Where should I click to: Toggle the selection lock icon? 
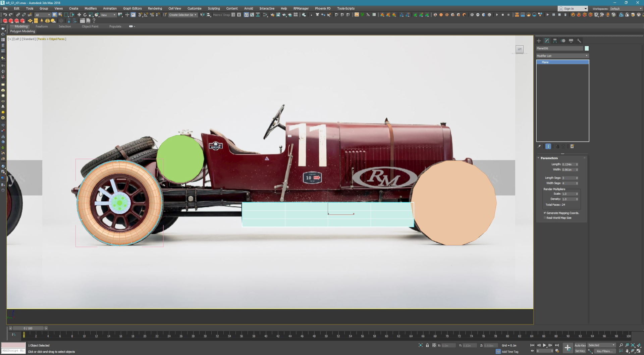point(427,345)
